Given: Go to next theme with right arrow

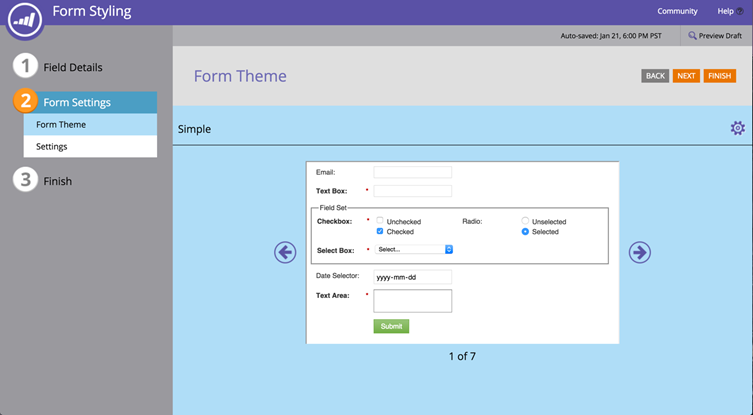Looking at the screenshot, I should [639, 253].
